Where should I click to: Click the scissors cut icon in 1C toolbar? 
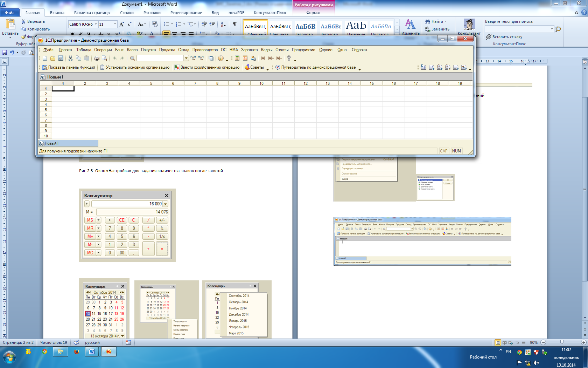tap(70, 58)
